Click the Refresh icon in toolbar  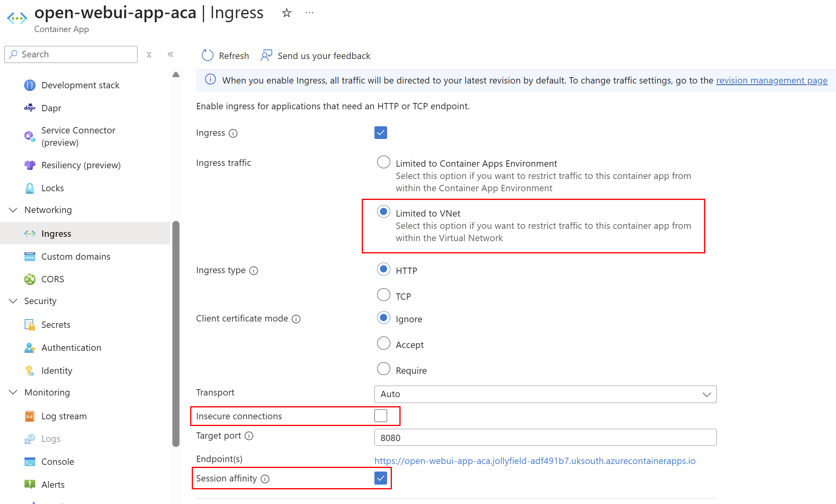point(207,55)
